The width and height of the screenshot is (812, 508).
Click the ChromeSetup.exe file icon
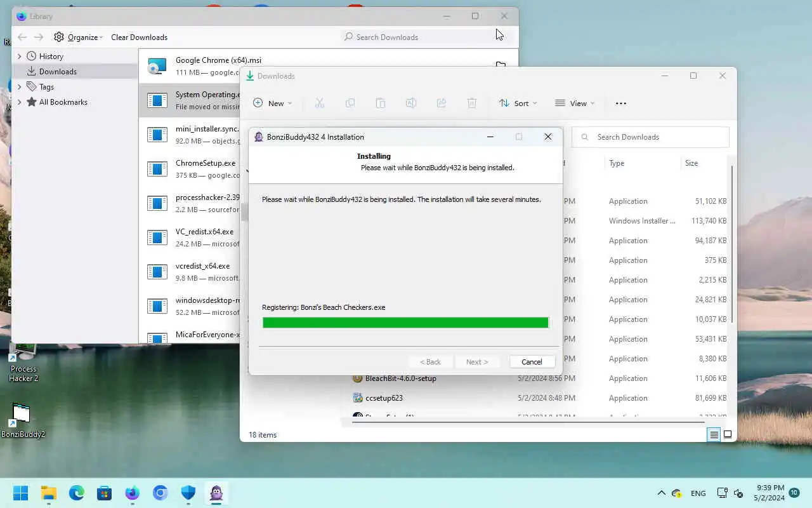[157, 169]
